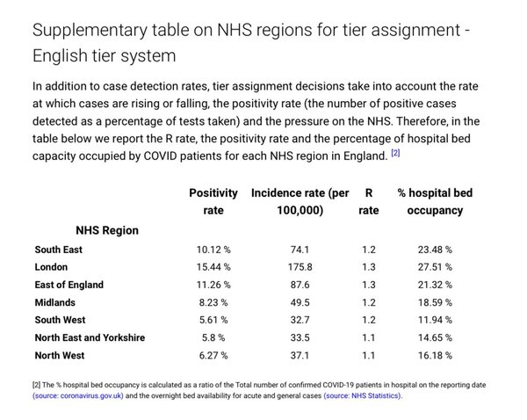Screen dimensions: 527x420
Task: Click London's 175.8 incidence rate value
Action: 300,267
